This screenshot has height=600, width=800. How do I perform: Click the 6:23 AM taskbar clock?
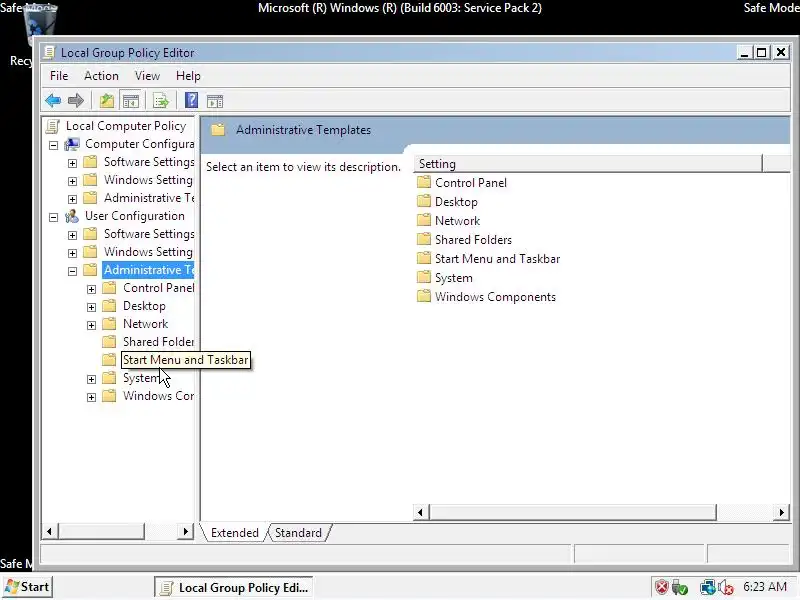pyautogui.click(x=764, y=587)
